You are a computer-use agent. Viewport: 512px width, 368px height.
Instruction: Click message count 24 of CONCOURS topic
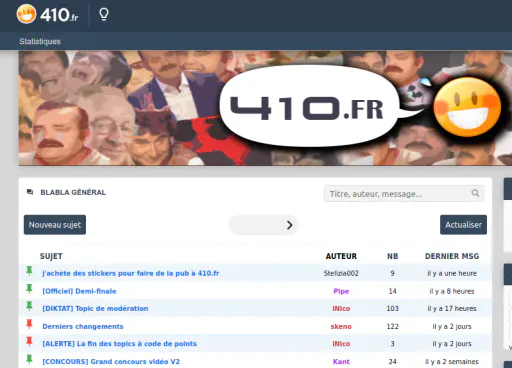click(392, 361)
